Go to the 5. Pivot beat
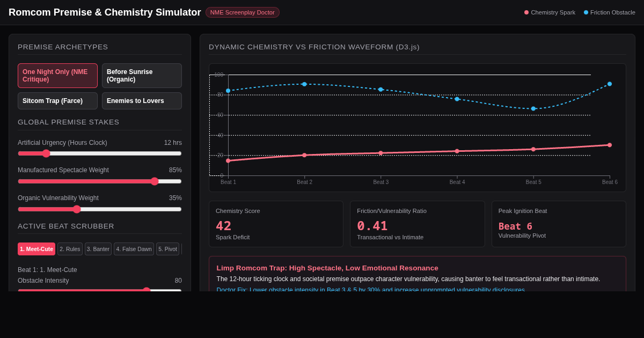The height and width of the screenshot is (338, 644). pyautogui.click(x=167, y=249)
